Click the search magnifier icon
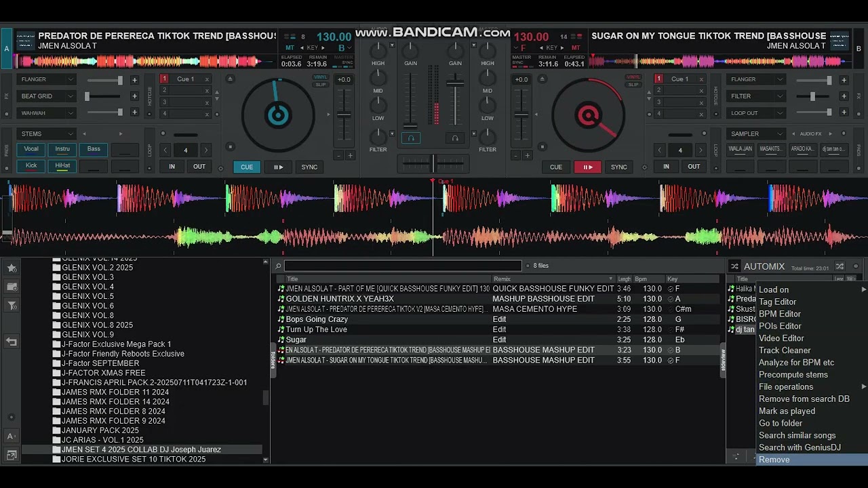The image size is (868, 488). (x=277, y=266)
